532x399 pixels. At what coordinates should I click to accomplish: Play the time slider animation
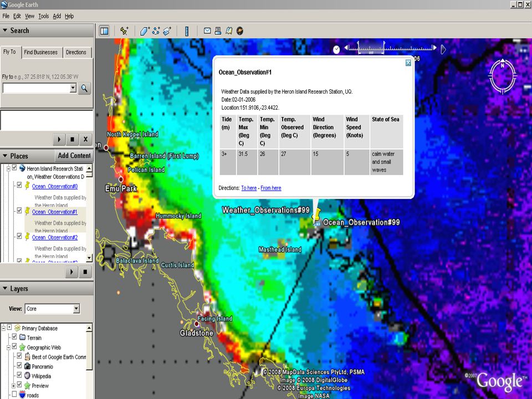[x=443, y=49]
